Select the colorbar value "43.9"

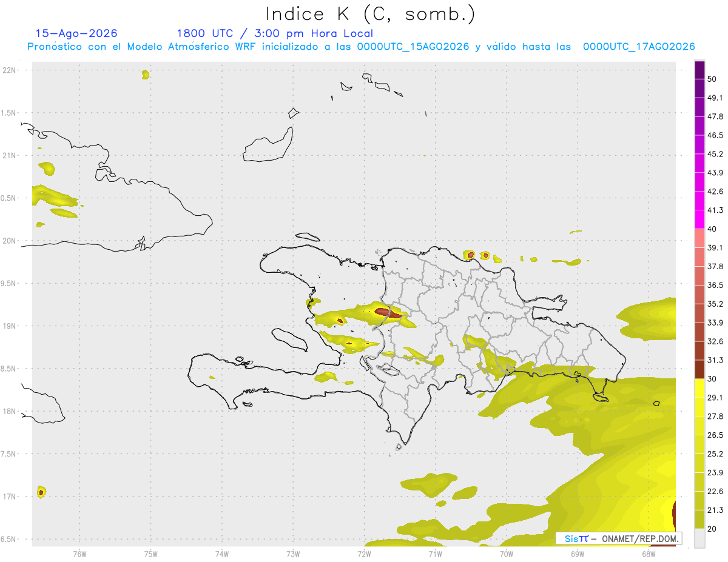point(715,173)
